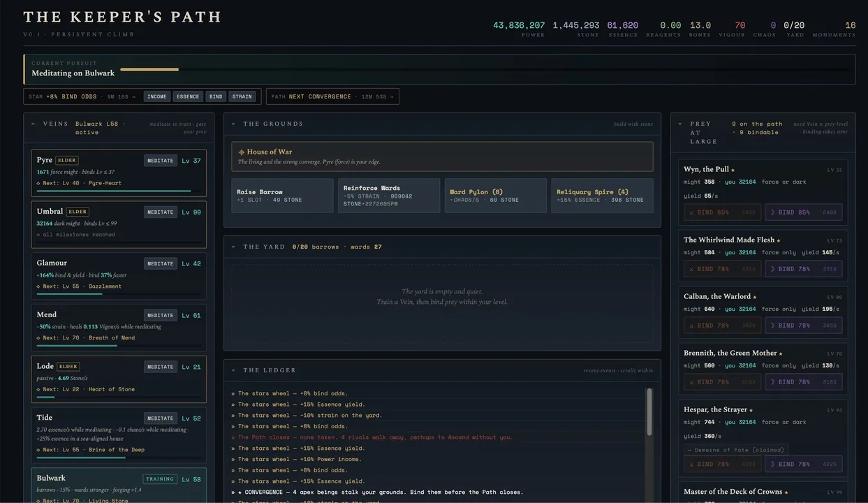This screenshot has height=503, width=868.
Task: Collapse the Prey at Large panel
Action: pos(680,124)
